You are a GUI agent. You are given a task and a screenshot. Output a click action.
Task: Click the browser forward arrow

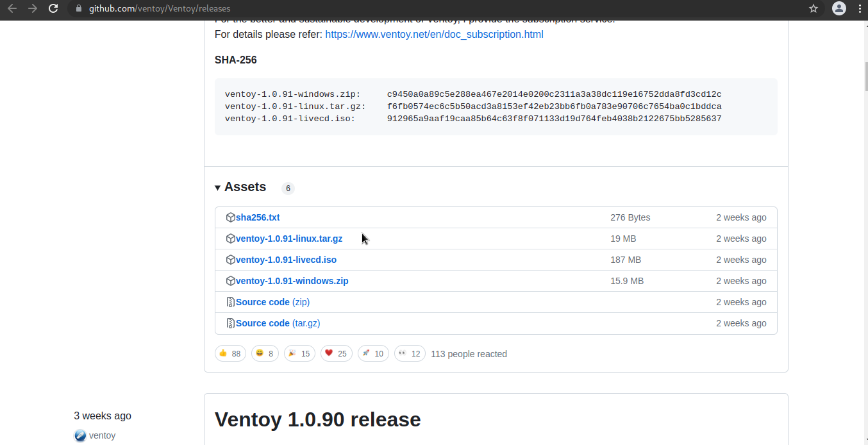click(x=33, y=8)
